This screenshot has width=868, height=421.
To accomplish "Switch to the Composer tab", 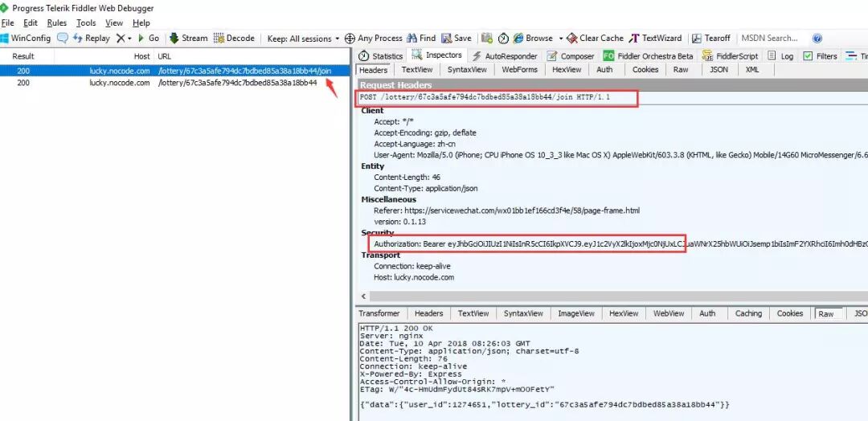I will 571,56.
